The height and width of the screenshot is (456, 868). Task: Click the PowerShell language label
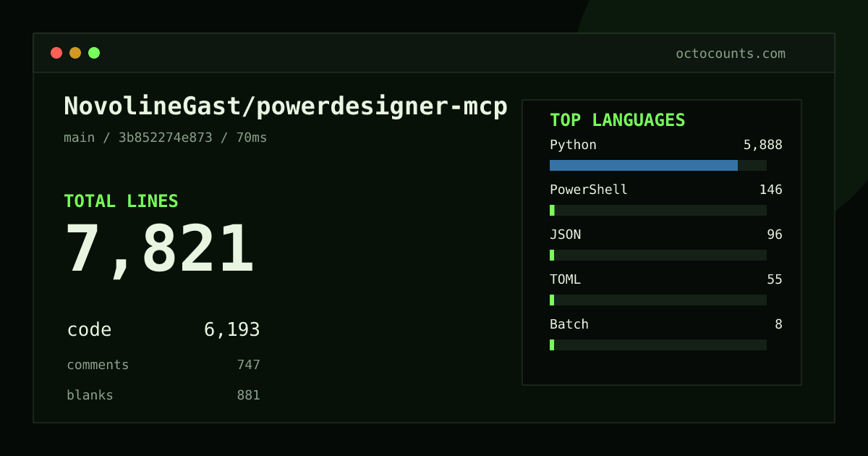[589, 190]
